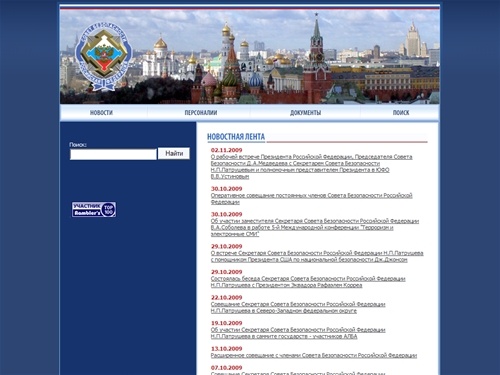This screenshot has width=500, height=375.
Task: Open news about talk with Ecuador president Корреа
Action: pyautogui.click(x=308, y=282)
